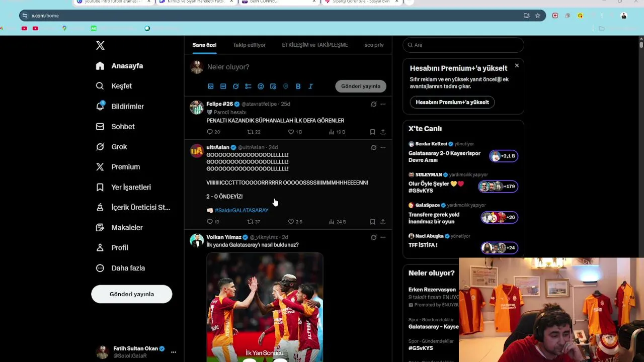The width and height of the screenshot is (644, 362).
Task: Switch to beIN CONNECT browser tab
Action: point(278,2)
